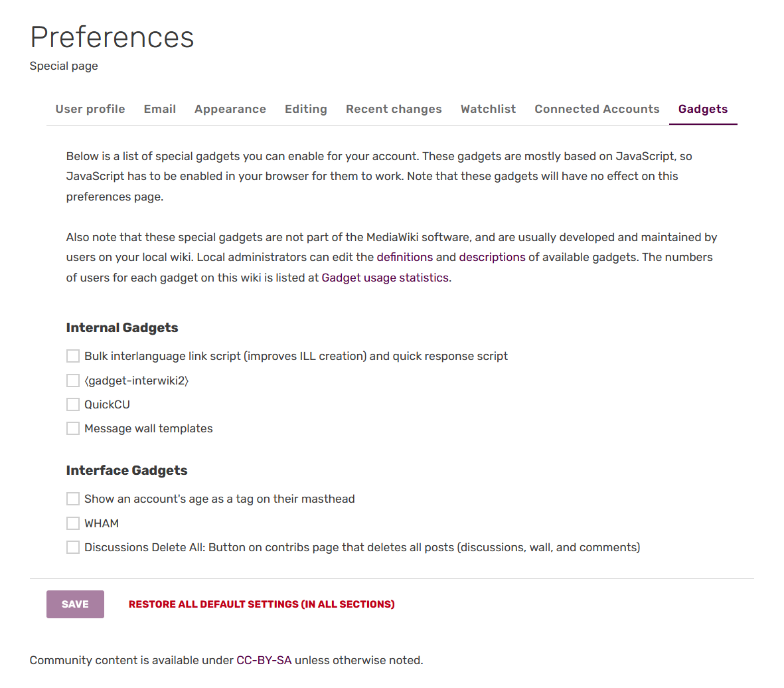
Task: Check the WHAM gadget checkbox
Action: pyautogui.click(x=73, y=523)
